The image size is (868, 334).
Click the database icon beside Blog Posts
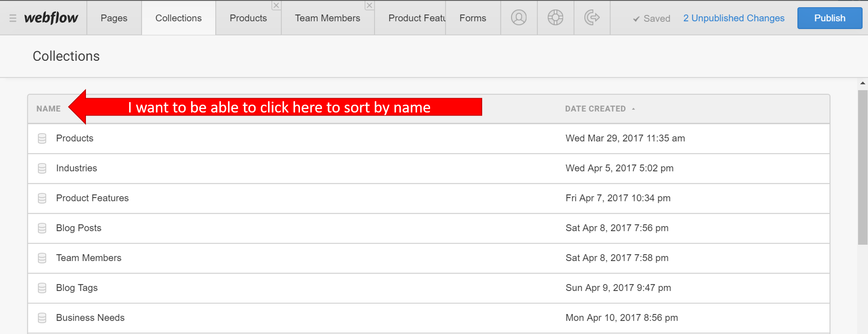42,228
